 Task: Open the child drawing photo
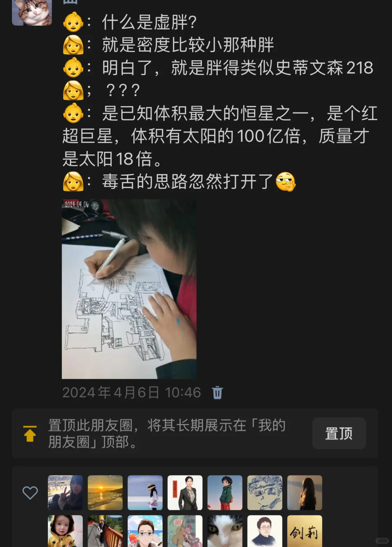(129, 289)
